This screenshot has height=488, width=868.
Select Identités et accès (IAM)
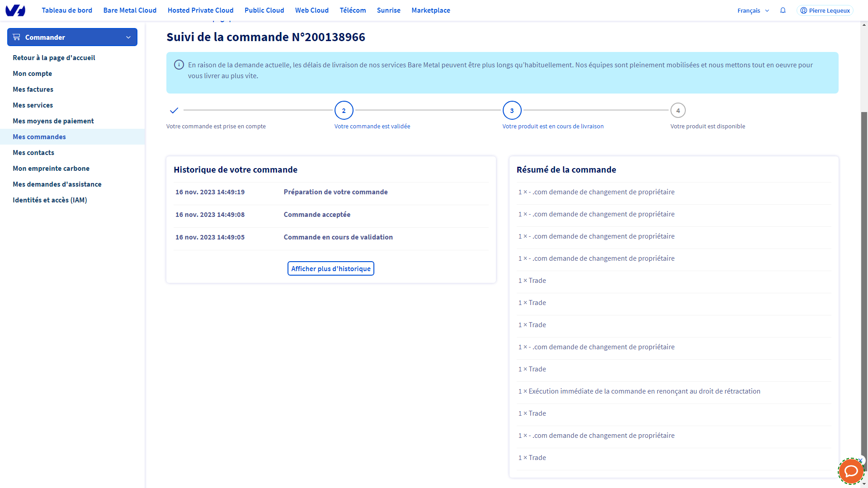pos(50,200)
